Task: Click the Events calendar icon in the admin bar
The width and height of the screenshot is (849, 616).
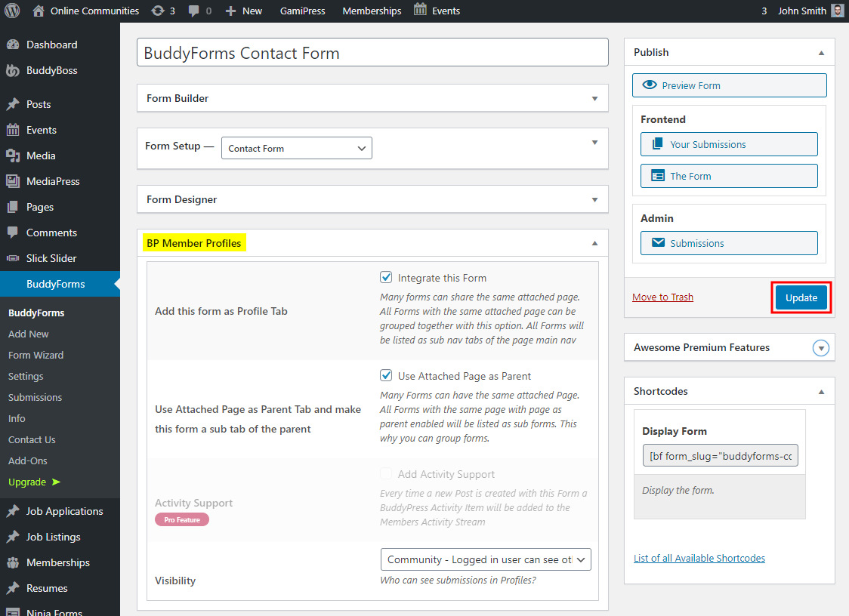Action: [418, 11]
